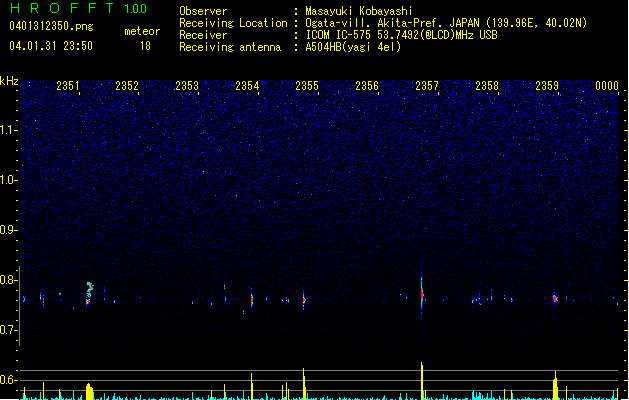Select the A504HB(yagi 4el) antenna value
629x400 pixels.
point(353,47)
